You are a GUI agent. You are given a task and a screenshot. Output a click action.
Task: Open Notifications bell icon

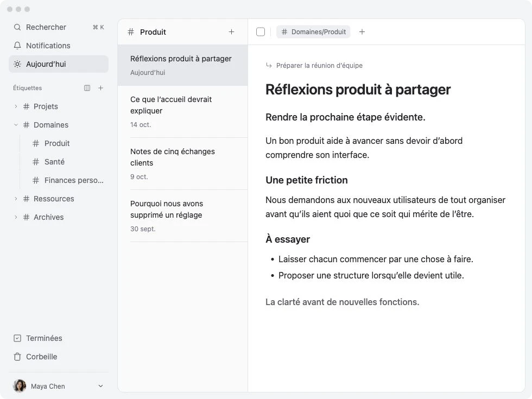pyautogui.click(x=17, y=46)
